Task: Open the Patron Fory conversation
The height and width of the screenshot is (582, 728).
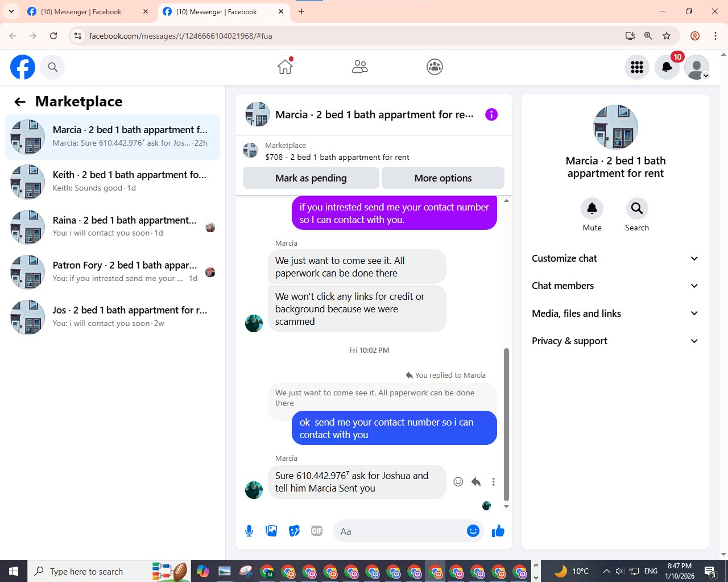Action: tap(113, 272)
